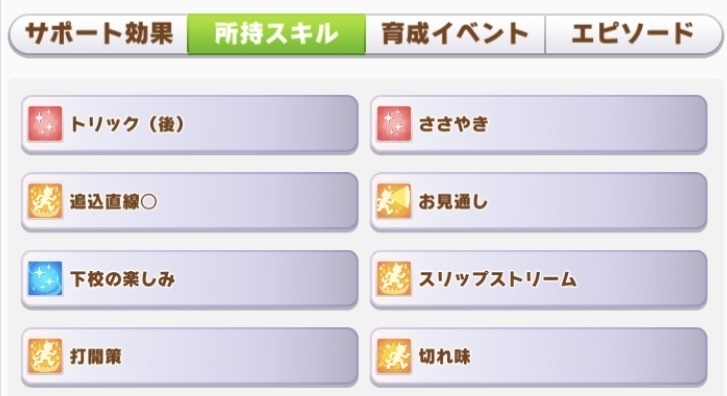
Task: Switch to the サポート効果 tab
Action: coord(98,34)
